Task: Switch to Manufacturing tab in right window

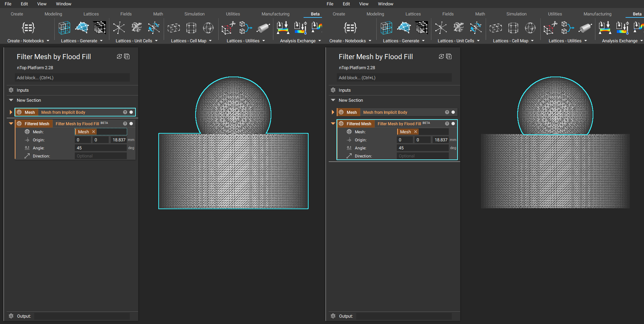Action: point(597,14)
